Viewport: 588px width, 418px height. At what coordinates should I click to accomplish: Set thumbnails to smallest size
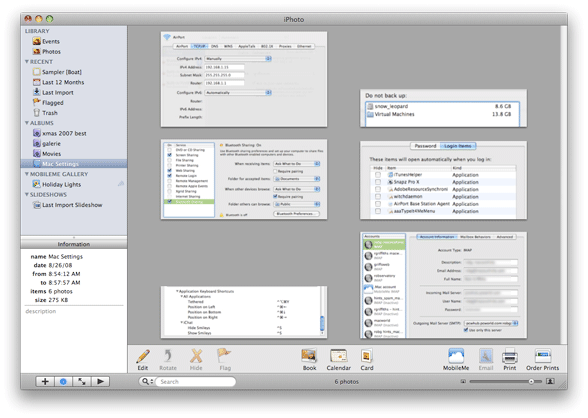[x=463, y=382]
